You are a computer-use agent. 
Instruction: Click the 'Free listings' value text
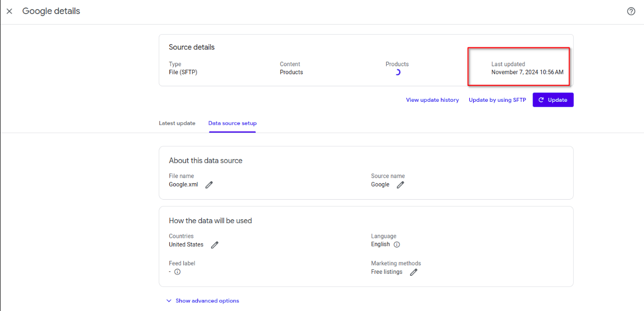[x=387, y=272]
